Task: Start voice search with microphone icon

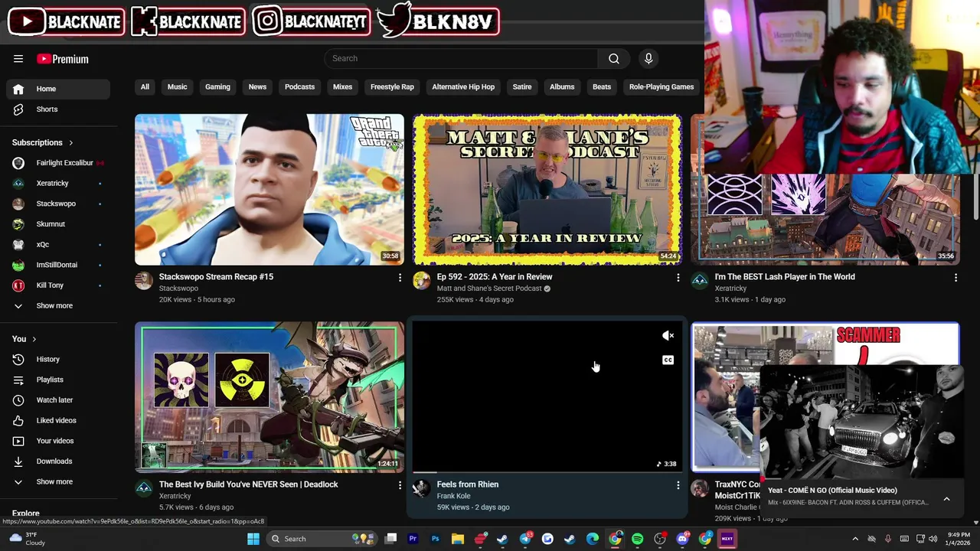Action: pos(648,58)
